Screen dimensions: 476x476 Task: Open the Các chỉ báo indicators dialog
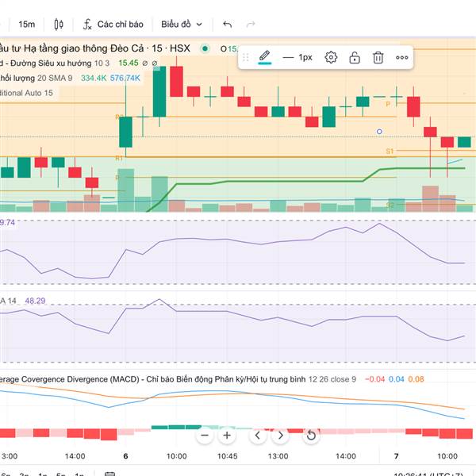click(x=113, y=25)
